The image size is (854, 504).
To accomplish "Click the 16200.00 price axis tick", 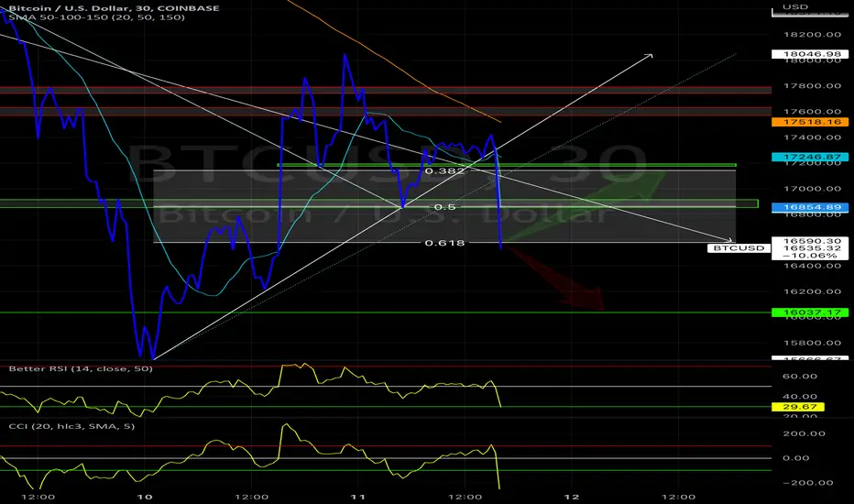I will [x=812, y=291].
